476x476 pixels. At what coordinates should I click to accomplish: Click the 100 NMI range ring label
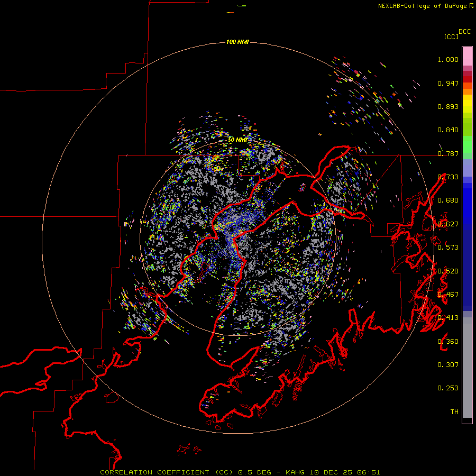coord(237,42)
